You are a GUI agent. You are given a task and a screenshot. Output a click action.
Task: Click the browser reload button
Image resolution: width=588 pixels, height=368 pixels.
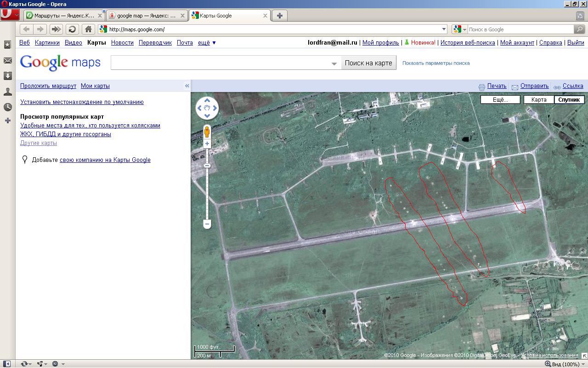tap(72, 29)
